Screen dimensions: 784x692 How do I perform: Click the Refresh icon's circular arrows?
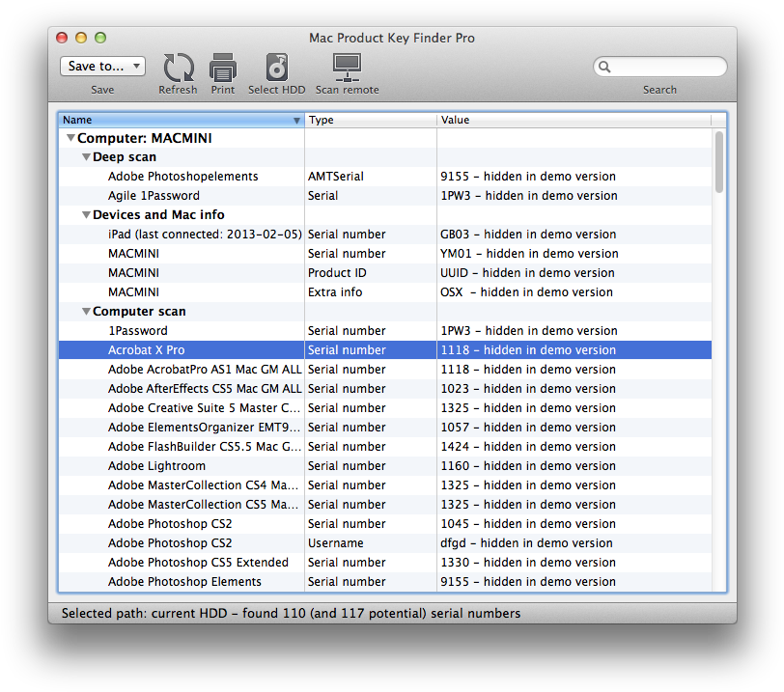[x=178, y=68]
